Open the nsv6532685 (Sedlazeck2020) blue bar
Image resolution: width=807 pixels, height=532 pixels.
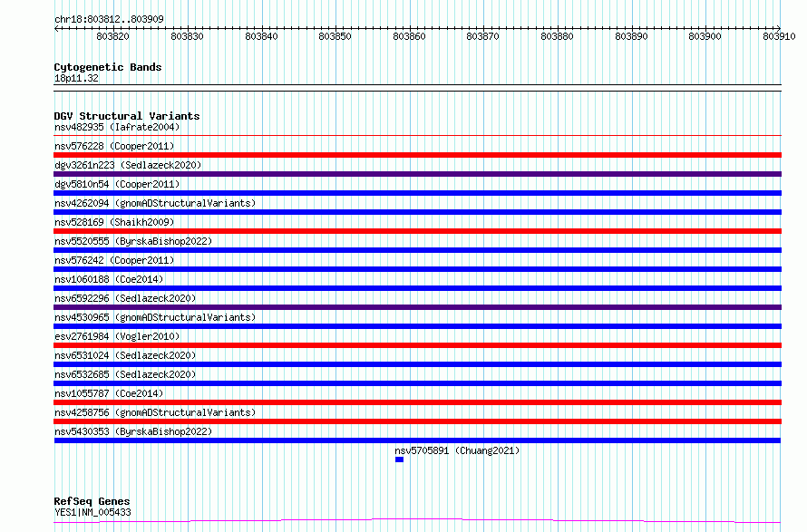coord(417,383)
